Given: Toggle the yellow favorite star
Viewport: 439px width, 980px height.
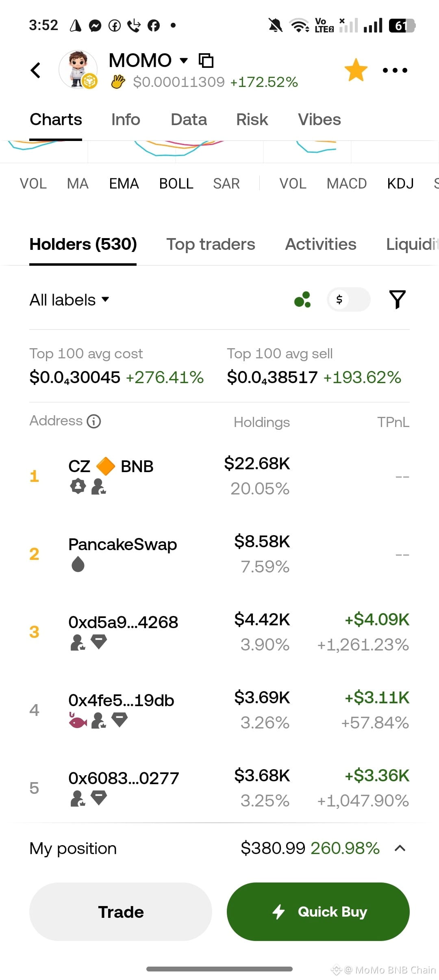Looking at the screenshot, I should (356, 70).
